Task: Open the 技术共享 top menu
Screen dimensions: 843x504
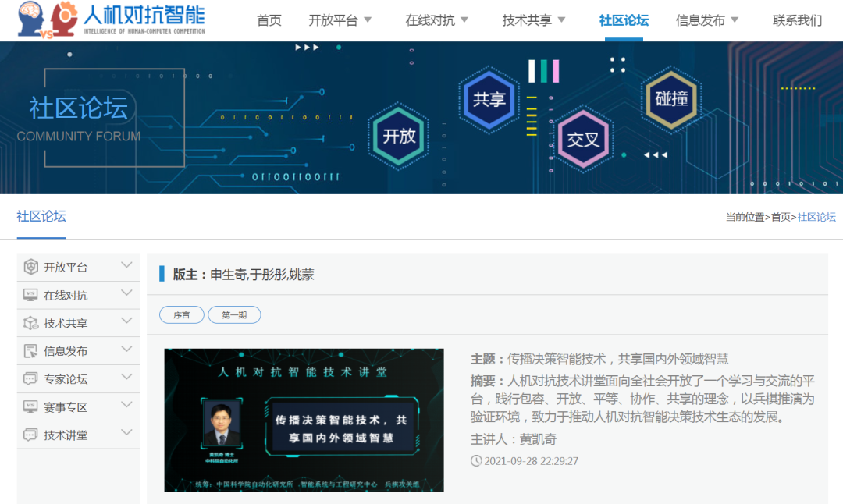Action: tap(527, 20)
